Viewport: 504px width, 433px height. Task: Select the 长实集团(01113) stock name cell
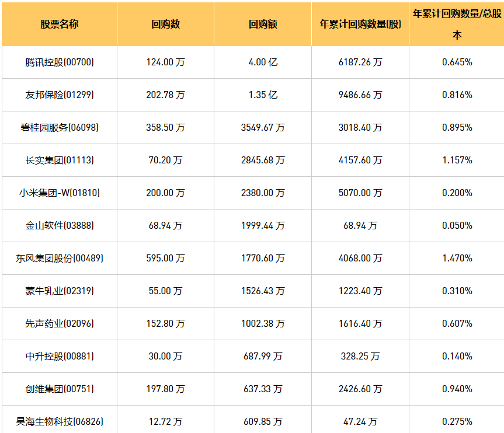tap(60, 160)
